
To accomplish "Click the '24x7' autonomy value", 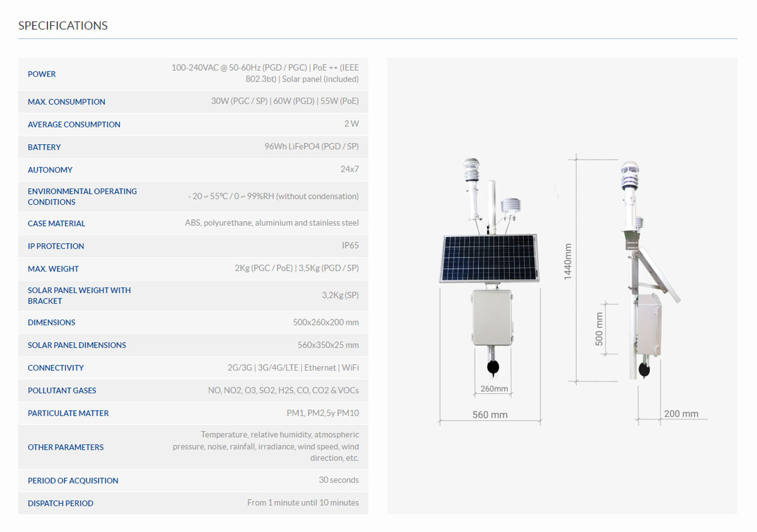I will click(x=350, y=169).
